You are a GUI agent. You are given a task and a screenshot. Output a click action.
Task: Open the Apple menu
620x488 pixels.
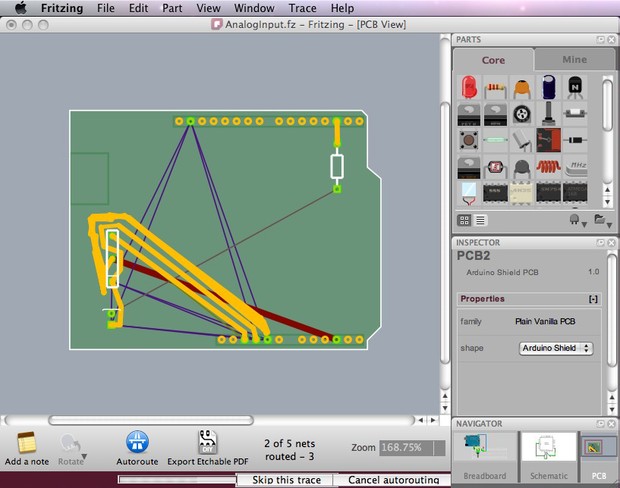coord(21,8)
